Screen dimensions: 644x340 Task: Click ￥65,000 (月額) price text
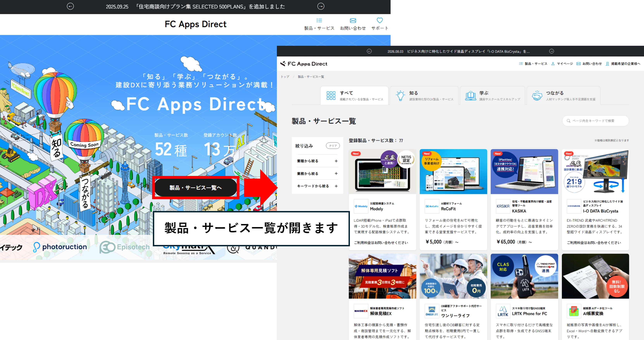514,242
